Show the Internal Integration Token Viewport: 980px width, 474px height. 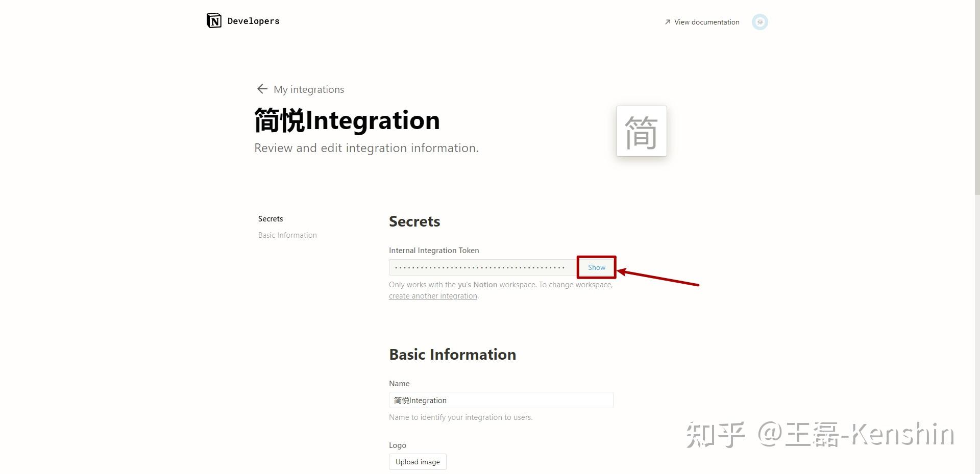tap(596, 267)
